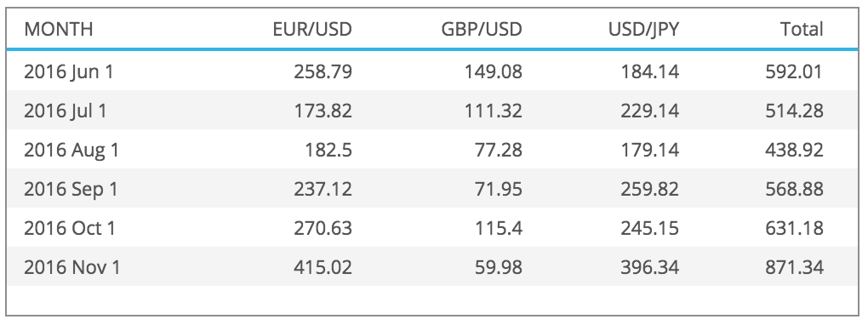This screenshot has height=325, width=868.
Task: Click the EUR/USD value 270.63
Action: click(323, 228)
